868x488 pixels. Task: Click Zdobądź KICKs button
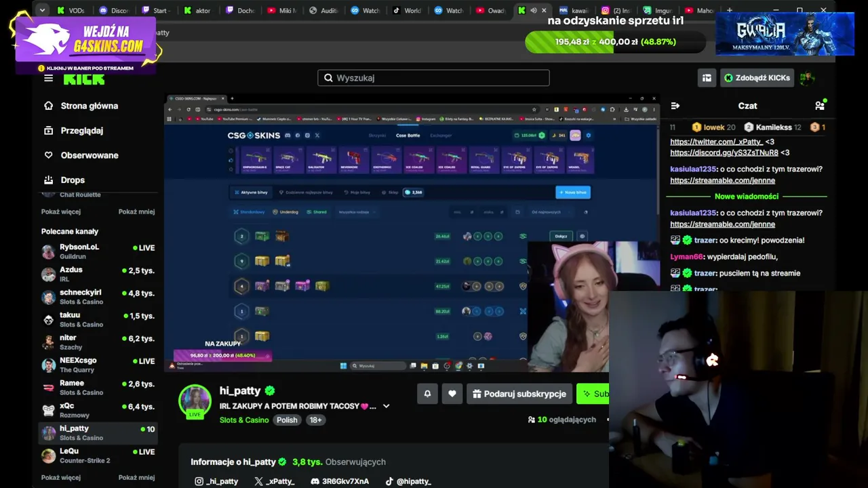[x=757, y=78]
